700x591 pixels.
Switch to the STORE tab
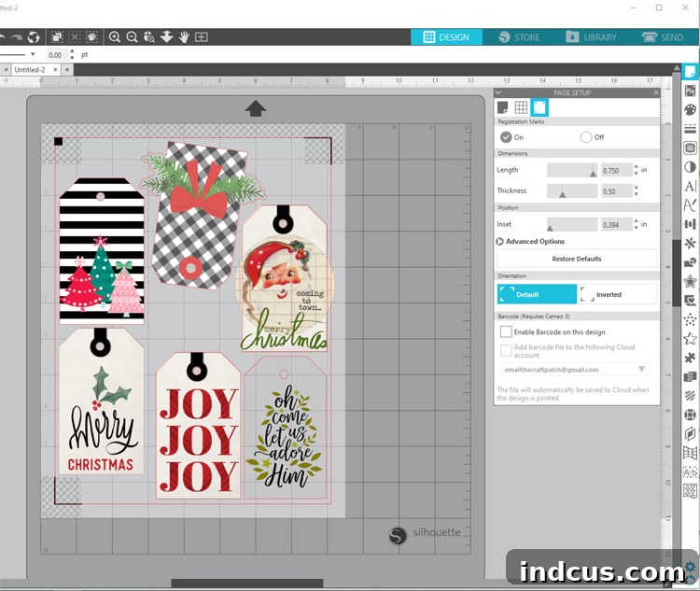(519, 37)
